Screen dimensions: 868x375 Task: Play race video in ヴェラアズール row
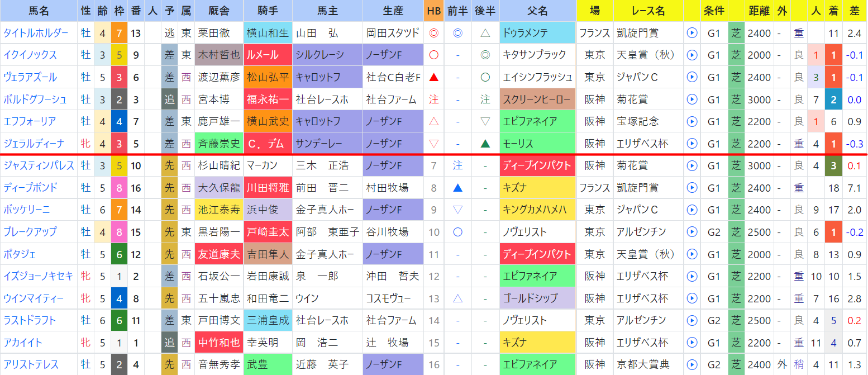point(692,77)
